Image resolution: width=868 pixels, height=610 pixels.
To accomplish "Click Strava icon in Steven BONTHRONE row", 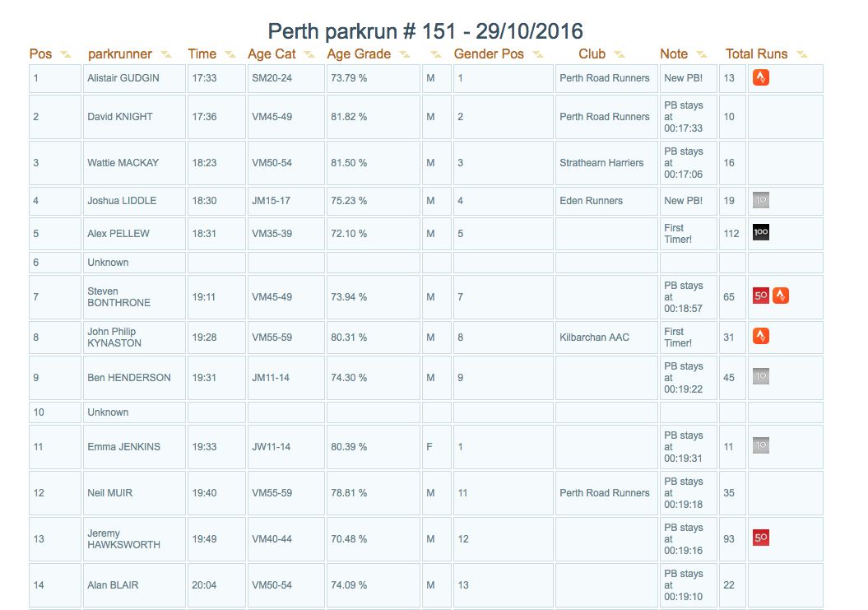I will tap(781, 296).
